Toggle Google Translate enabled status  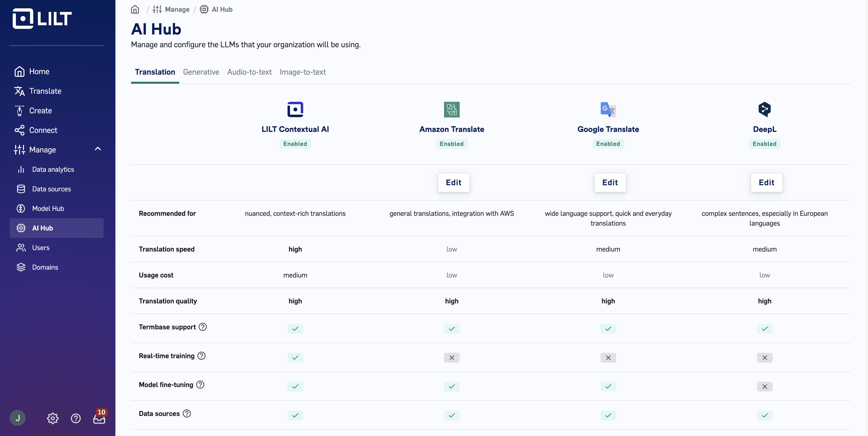[608, 143]
